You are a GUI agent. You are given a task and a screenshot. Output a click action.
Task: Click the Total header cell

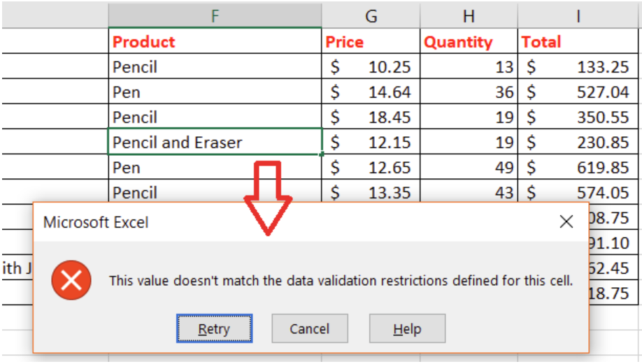[578, 42]
